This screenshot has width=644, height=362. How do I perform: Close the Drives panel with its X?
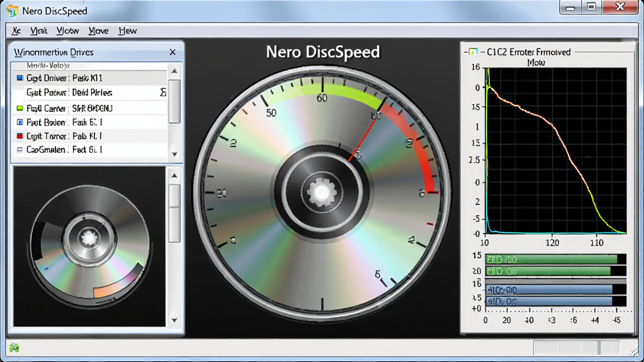172,52
